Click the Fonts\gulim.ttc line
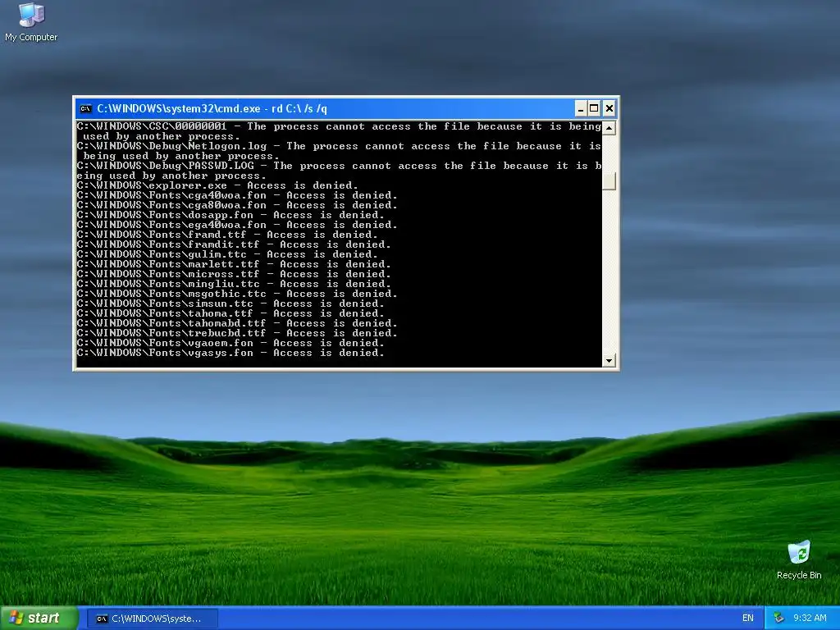The width and height of the screenshot is (840, 630). coord(227,254)
